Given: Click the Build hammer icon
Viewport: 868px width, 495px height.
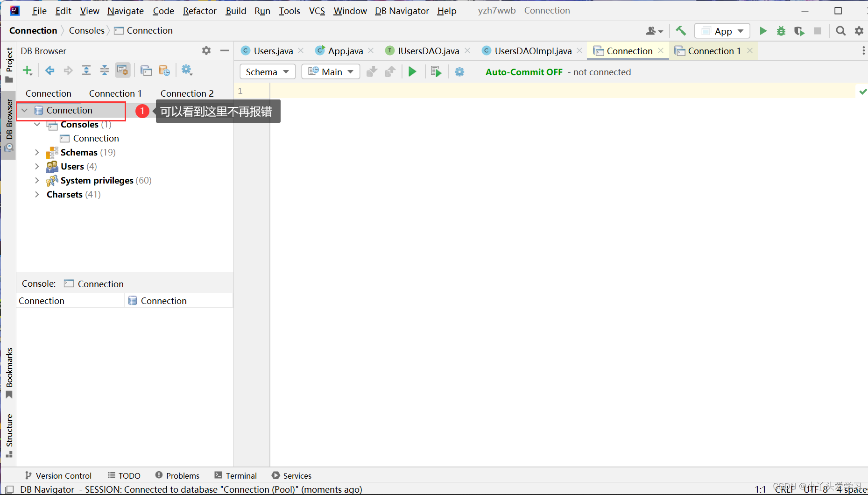Looking at the screenshot, I should (681, 31).
